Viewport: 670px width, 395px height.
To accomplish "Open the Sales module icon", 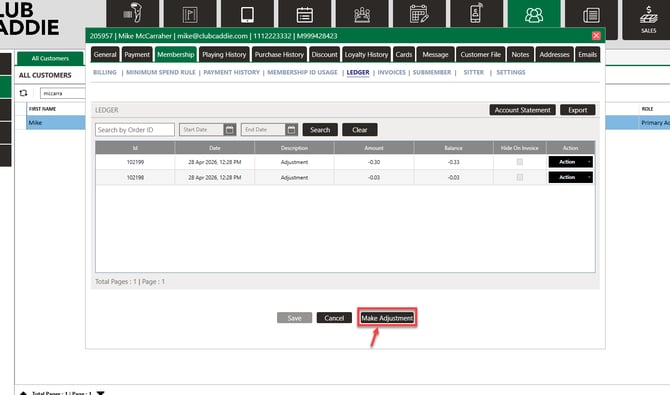I will (x=648, y=19).
